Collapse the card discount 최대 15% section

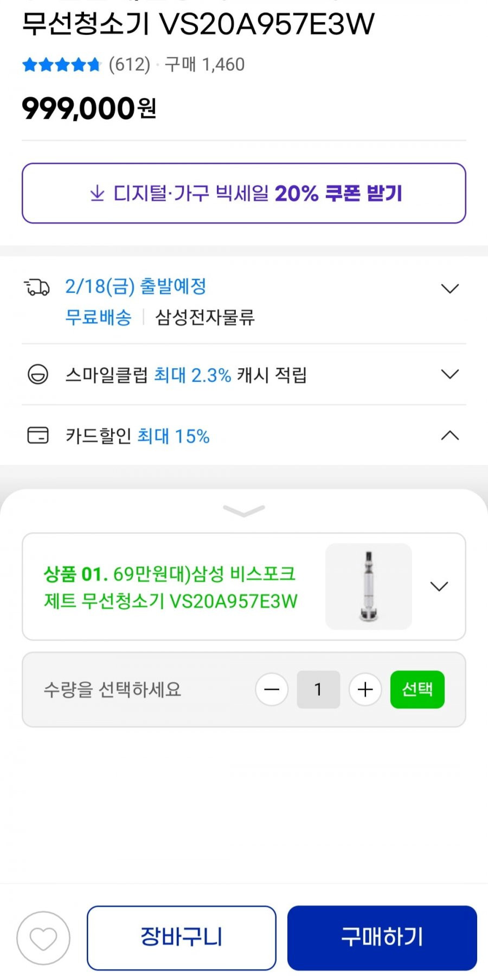pyautogui.click(x=450, y=435)
